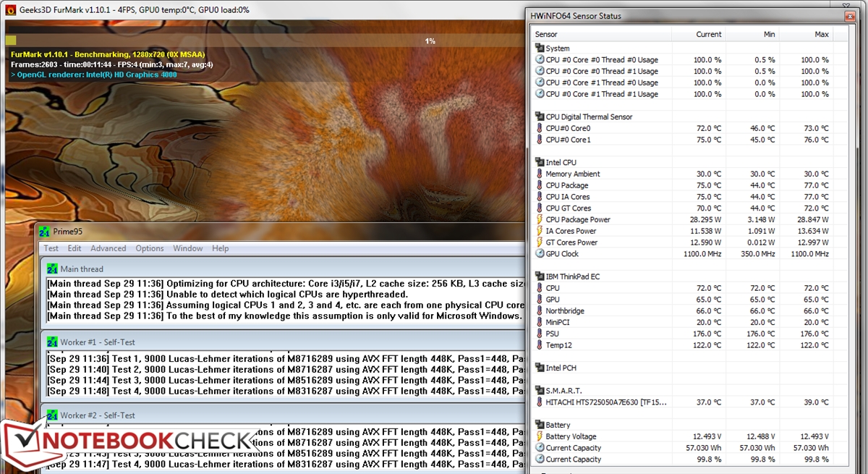
Task: Click the Max column header
Action: click(806, 34)
